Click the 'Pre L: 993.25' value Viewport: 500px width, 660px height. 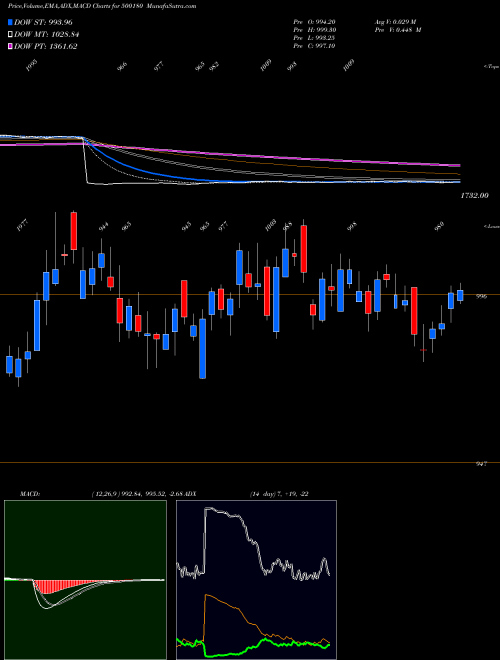click(x=314, y=38)
